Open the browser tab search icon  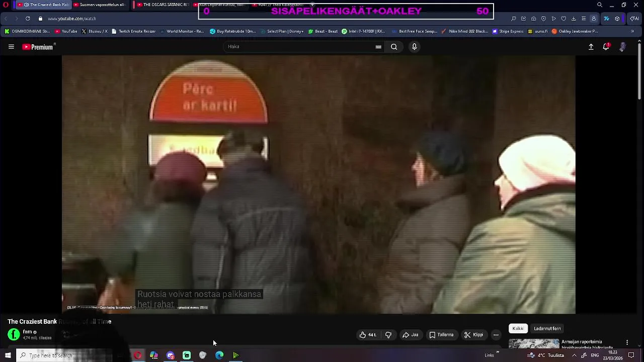click(600, 5)
